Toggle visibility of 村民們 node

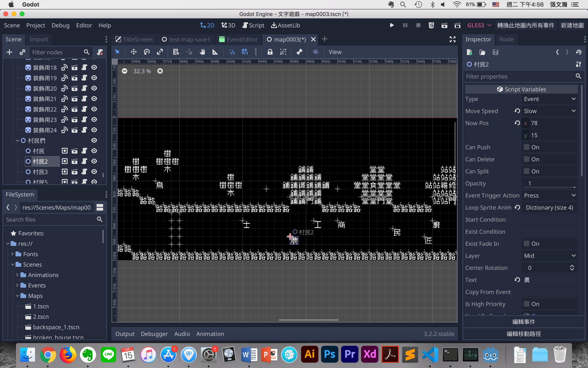94,140
